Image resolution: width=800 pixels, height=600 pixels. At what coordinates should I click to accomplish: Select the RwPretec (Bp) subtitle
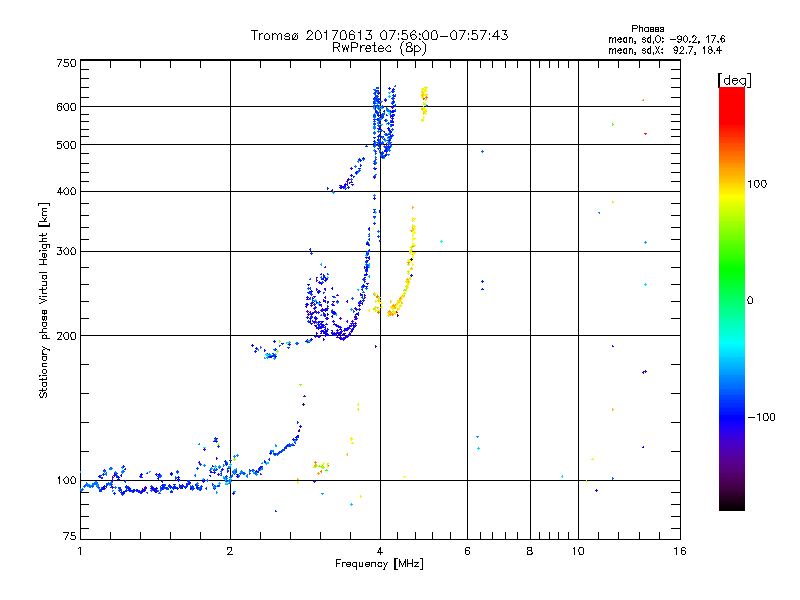[x=379, y=47]
